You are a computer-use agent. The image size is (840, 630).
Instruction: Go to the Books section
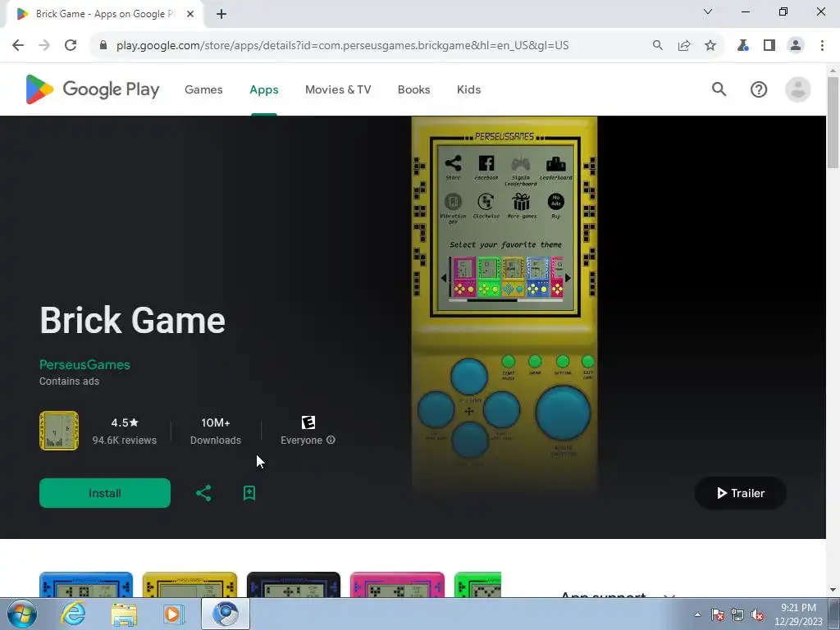413,89
